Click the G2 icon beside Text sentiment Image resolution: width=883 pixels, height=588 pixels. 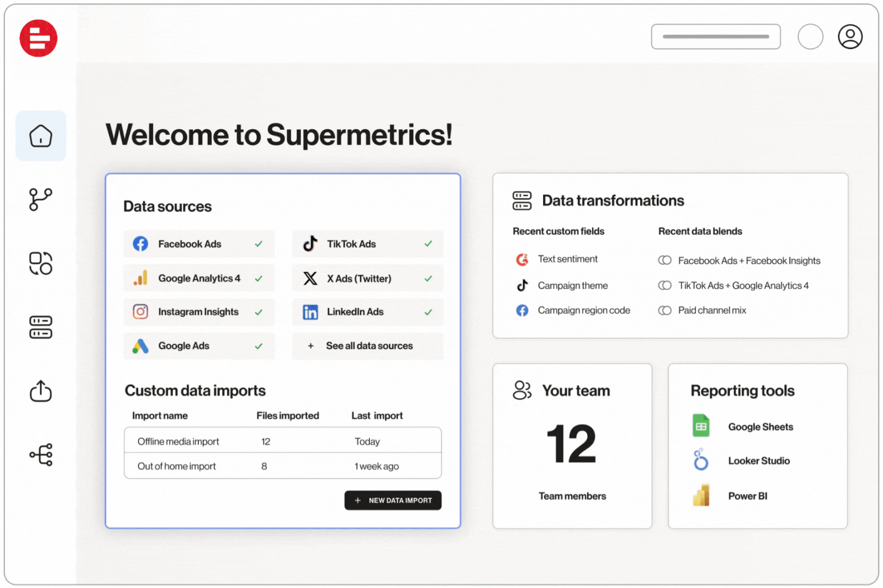point(522,259)
